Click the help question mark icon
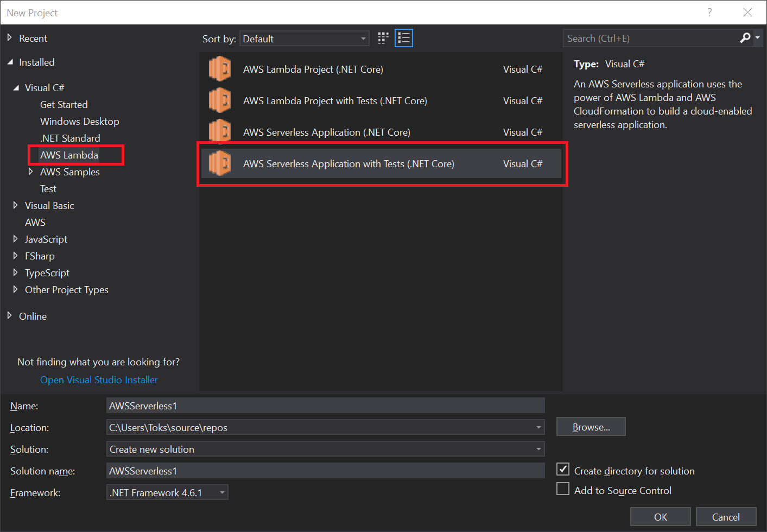 coord(709,12)
